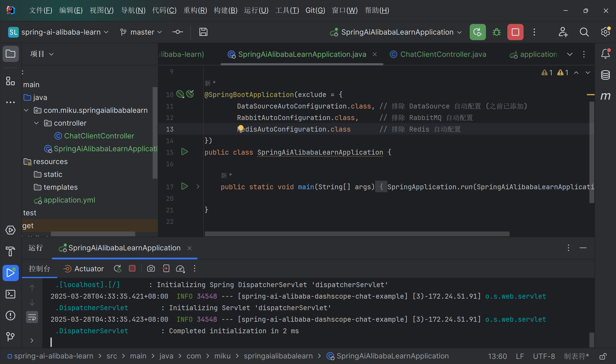Open global search with magnifier icon

(x=584, y=32)
